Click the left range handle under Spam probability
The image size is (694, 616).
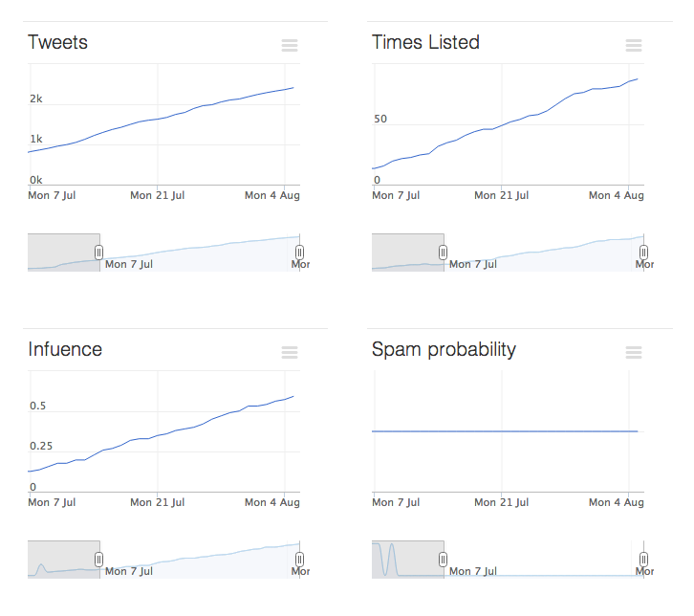point(444,559)
